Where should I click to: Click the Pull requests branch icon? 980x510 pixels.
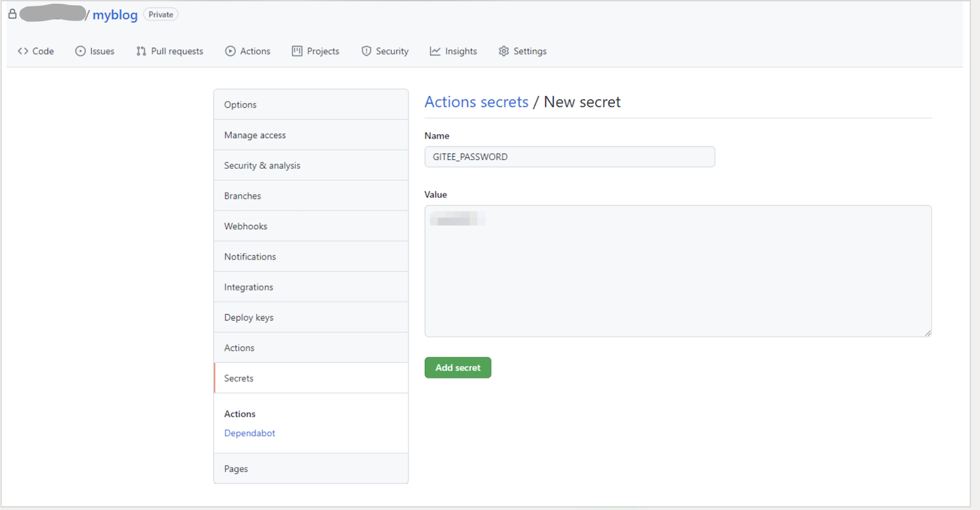pyautogui.click(x=141, y=51)
